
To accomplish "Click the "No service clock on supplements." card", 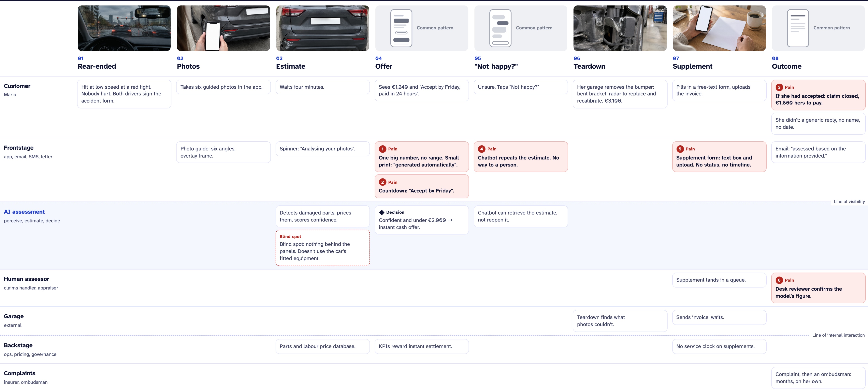I will tap(719, 346).
